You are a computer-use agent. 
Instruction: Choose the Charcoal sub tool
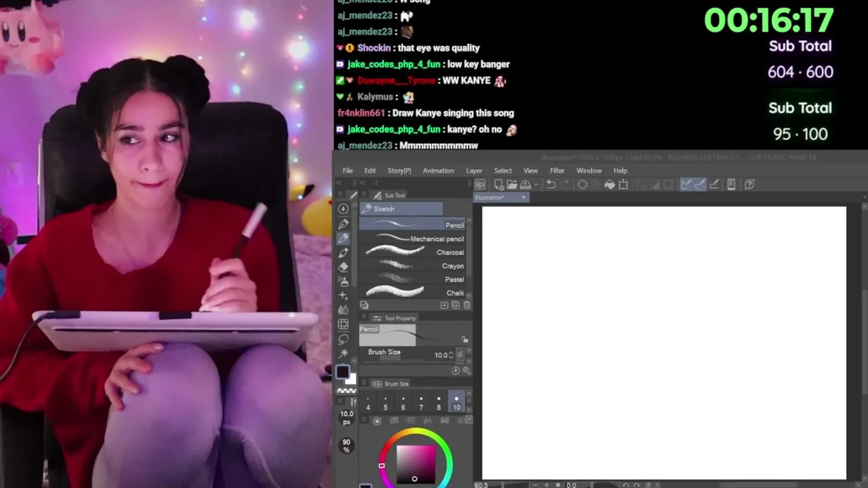coord(412,252)
